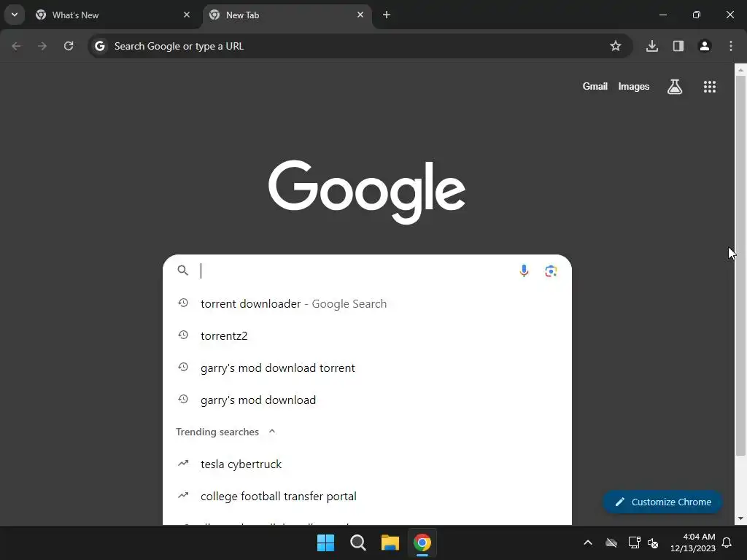The height and width of the screenshot is (560, 747).
Task: Click the Customize Chrome button
Action: pyautogui.click(x=662, y=502)
